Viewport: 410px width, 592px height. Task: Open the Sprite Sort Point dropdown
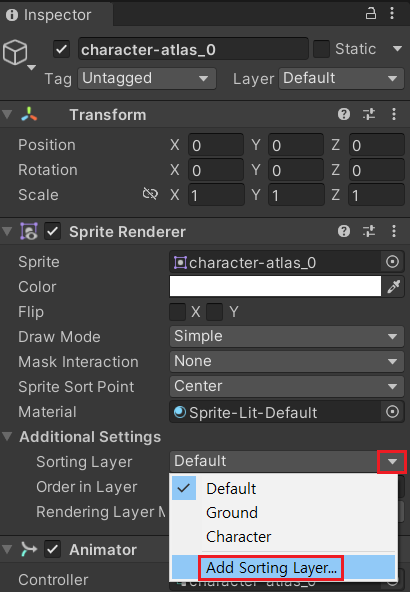[287, 386]
